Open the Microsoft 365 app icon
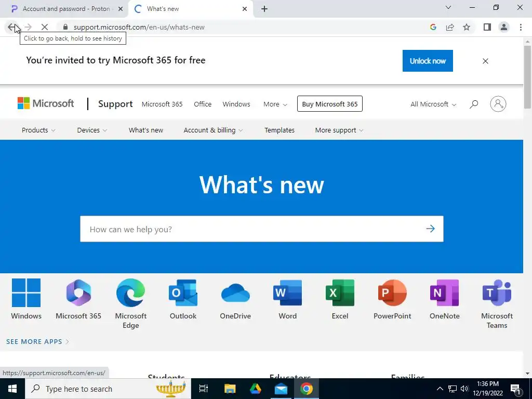The width and height of the screenshot is (532, 399). 78,293
